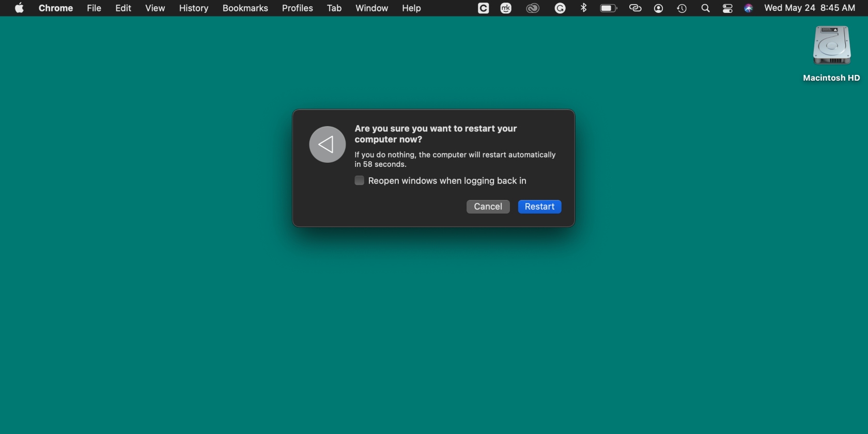Open the Tab menu

point(334,8)
